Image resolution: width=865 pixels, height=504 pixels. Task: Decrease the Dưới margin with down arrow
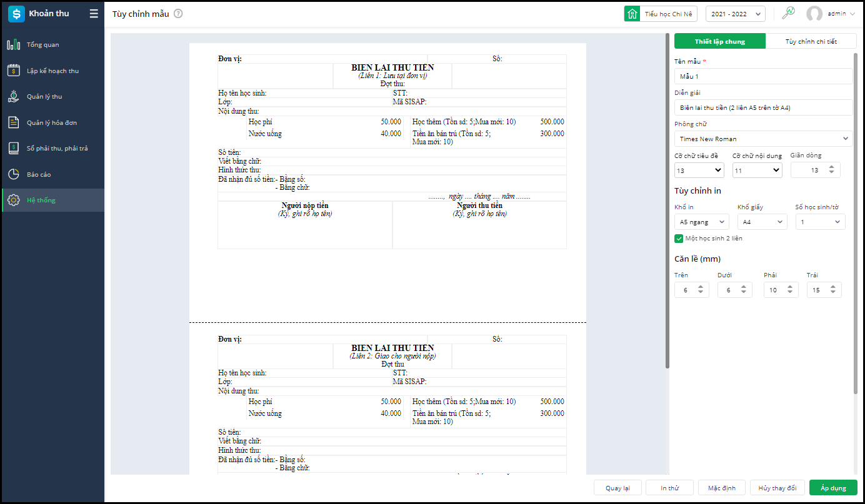pos(744,293)
